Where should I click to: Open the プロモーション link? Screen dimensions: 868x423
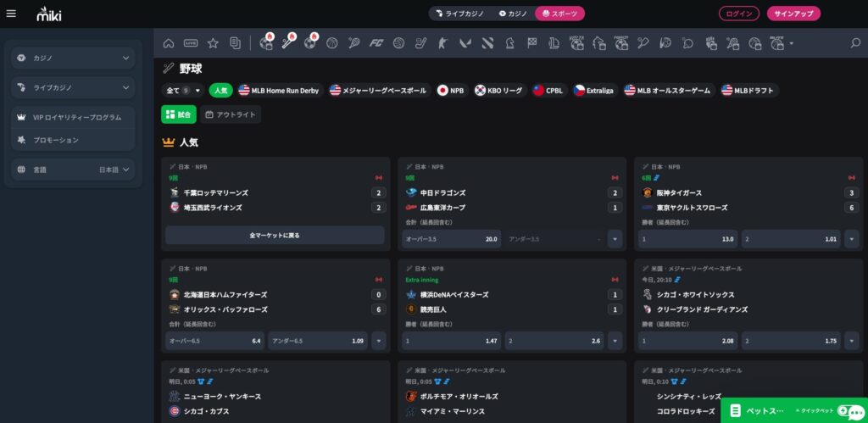pyautogui.click(x=73, y=140)
